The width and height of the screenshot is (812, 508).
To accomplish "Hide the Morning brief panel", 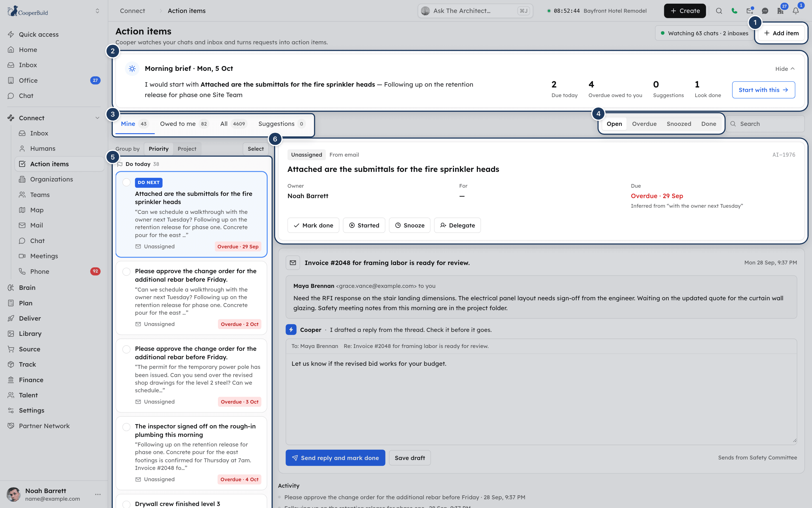I will tap(784, 69).
